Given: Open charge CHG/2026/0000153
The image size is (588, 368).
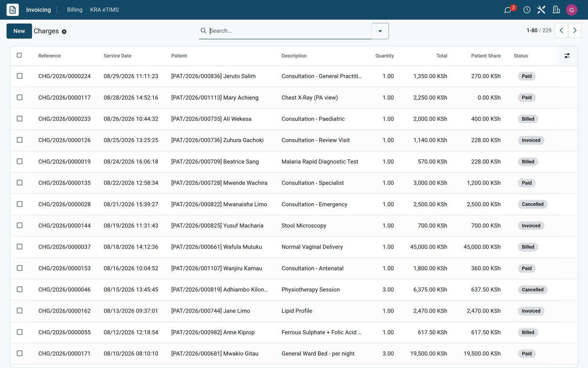Looking at the screenshot, I should [x=64, y=268].
